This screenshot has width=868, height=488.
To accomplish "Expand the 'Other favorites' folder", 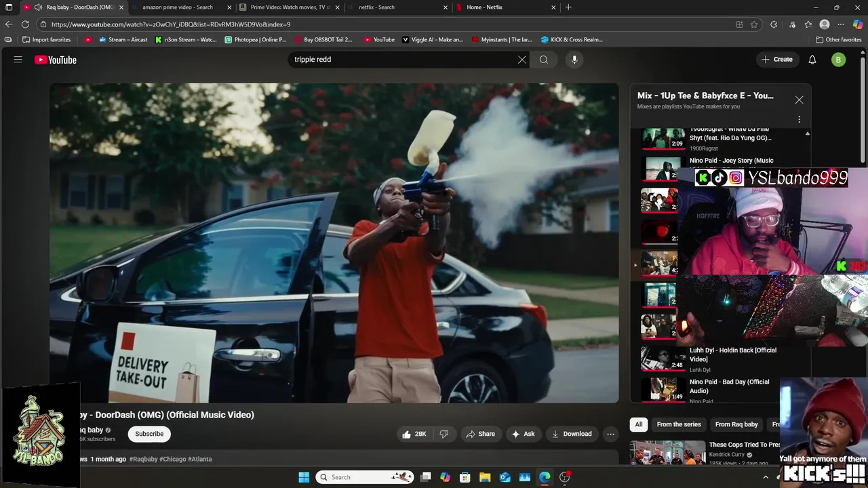I will point(839,40).
